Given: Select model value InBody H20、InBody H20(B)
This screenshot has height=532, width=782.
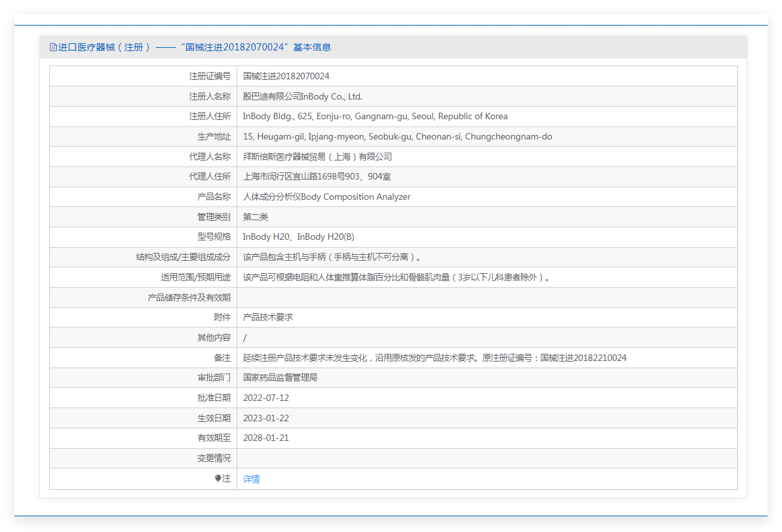Looking at the screenshot, I should [x=299, y=237].
